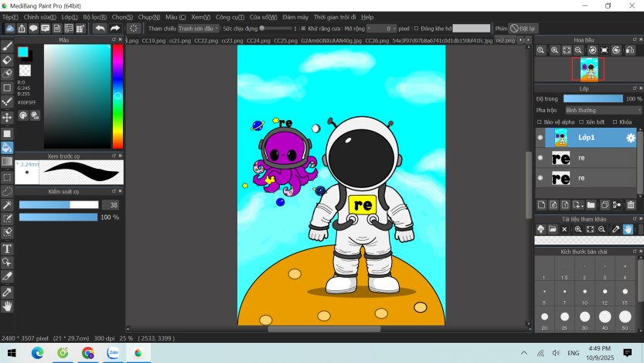Switch to the CC22.png tab
The image size is (644, 363).
(206, 41)
